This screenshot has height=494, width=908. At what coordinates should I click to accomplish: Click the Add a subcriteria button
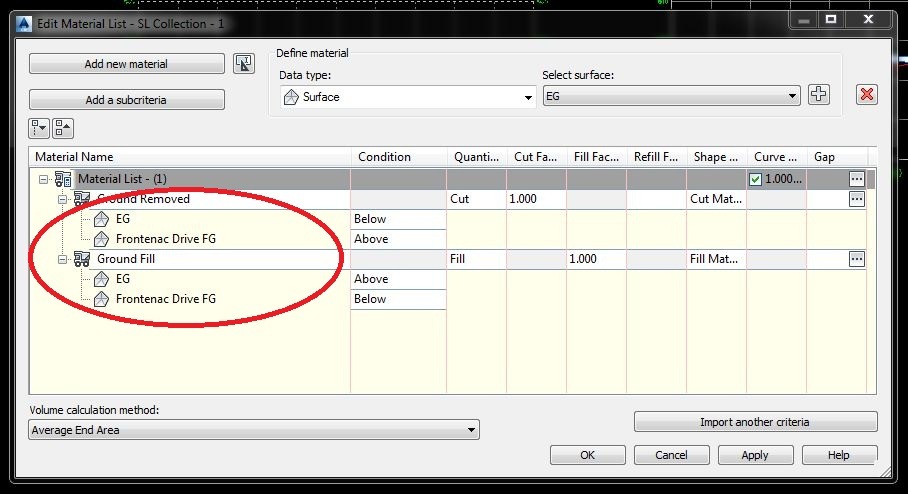tap(126, 100)
